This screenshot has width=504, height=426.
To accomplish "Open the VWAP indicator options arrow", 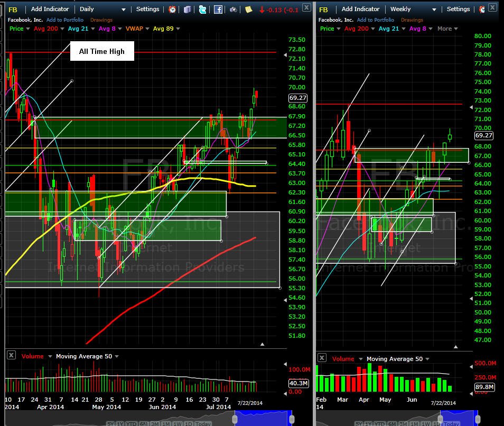I will [147, 29].
